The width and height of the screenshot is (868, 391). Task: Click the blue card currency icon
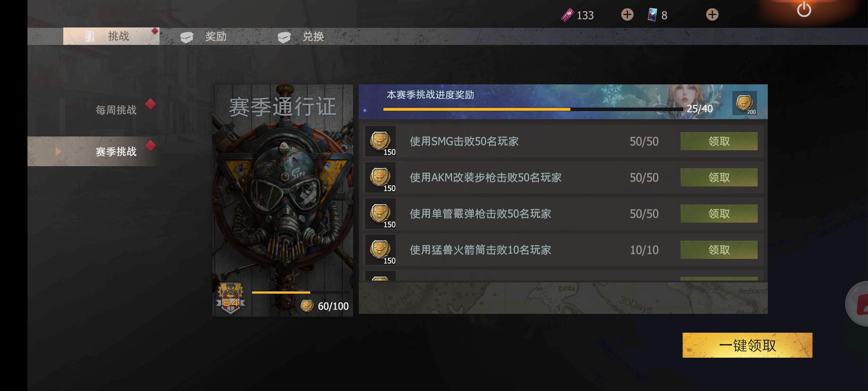[x=652, y=15]
